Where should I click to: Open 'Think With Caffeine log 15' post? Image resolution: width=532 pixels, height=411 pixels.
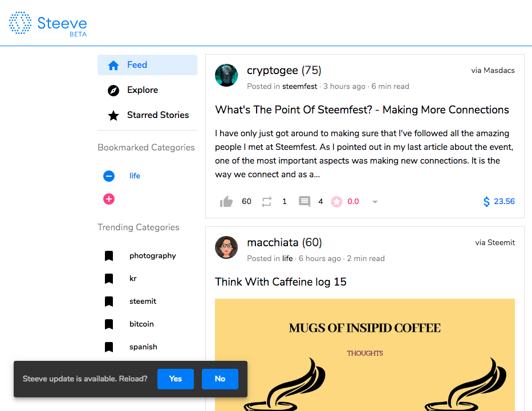[x=281, y=282]
